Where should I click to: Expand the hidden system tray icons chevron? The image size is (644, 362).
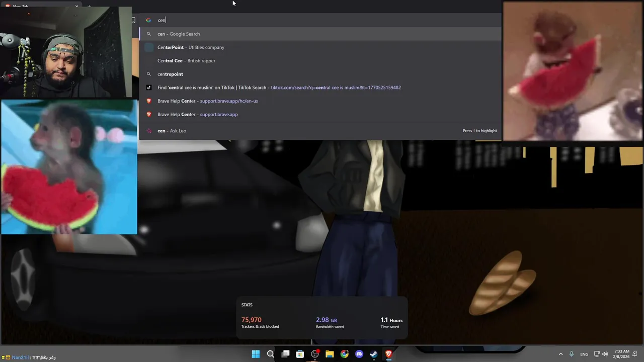(x=560, y=354)
